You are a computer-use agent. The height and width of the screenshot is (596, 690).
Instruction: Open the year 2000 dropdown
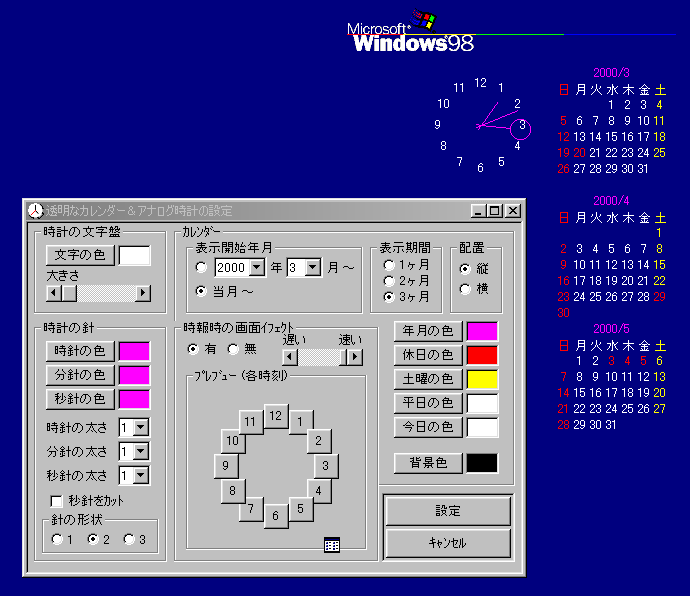coord(257,267)
